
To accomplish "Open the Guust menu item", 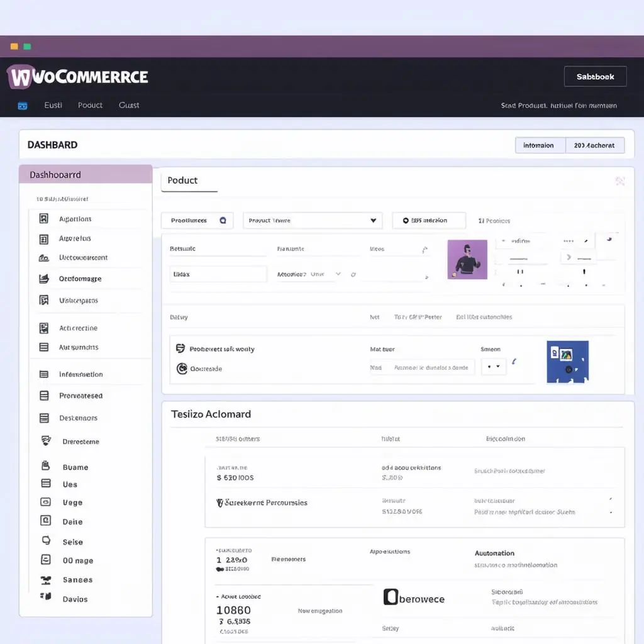I will (129, 105).
